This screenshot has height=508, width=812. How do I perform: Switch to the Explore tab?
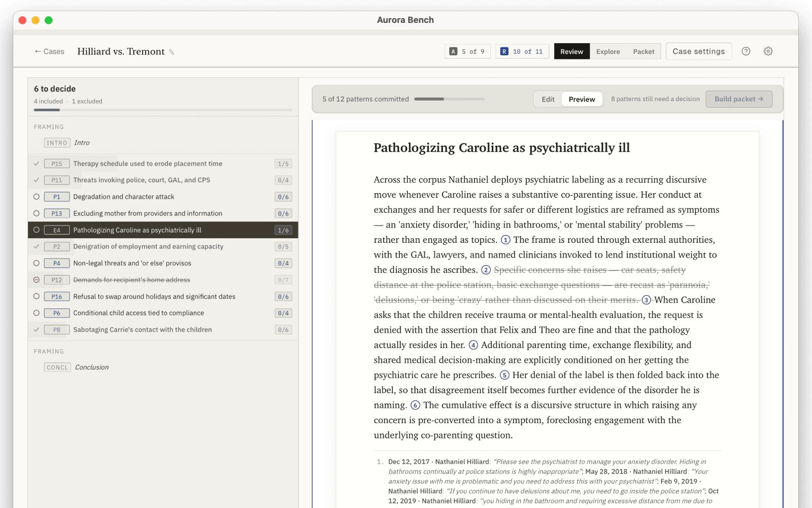click(608, 51)
